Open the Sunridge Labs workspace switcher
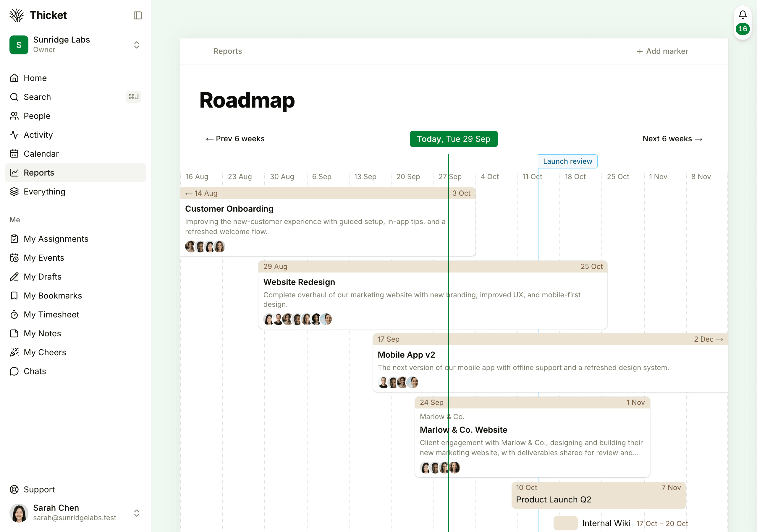This screenshot has width=757, height=532. coord(75,45)
